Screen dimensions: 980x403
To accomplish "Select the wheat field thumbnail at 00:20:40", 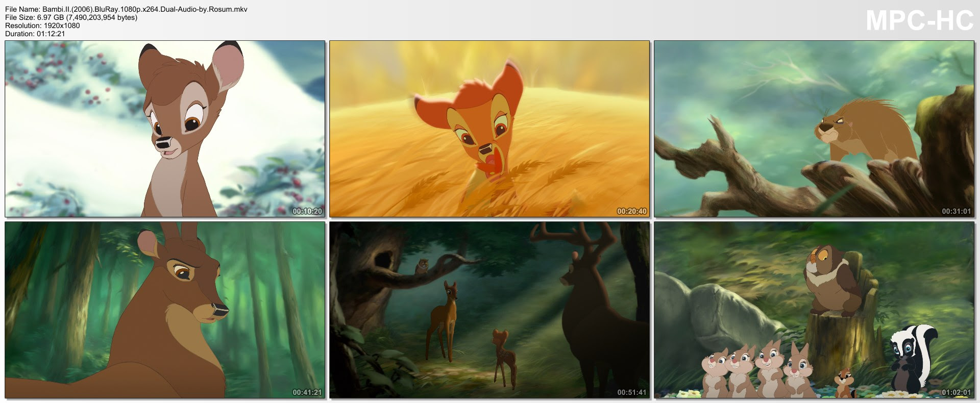I will click(x=489, y=129).
